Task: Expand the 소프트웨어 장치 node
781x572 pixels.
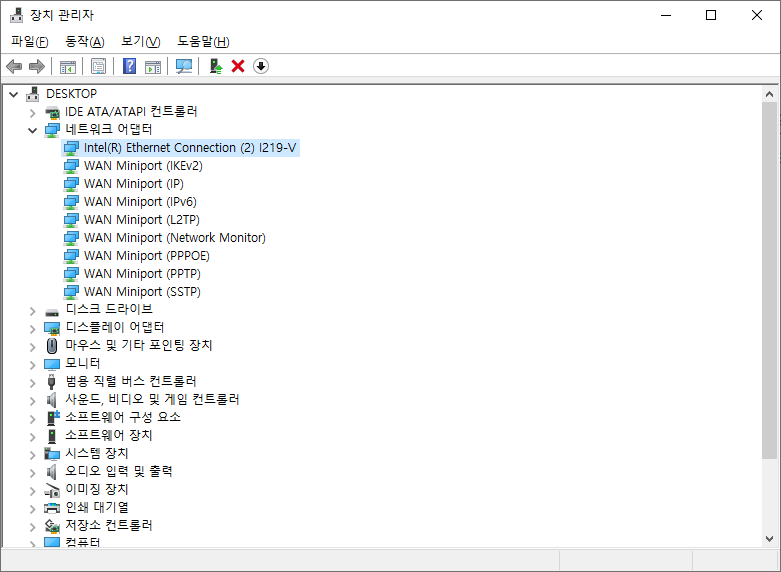Action: point(32,436)
